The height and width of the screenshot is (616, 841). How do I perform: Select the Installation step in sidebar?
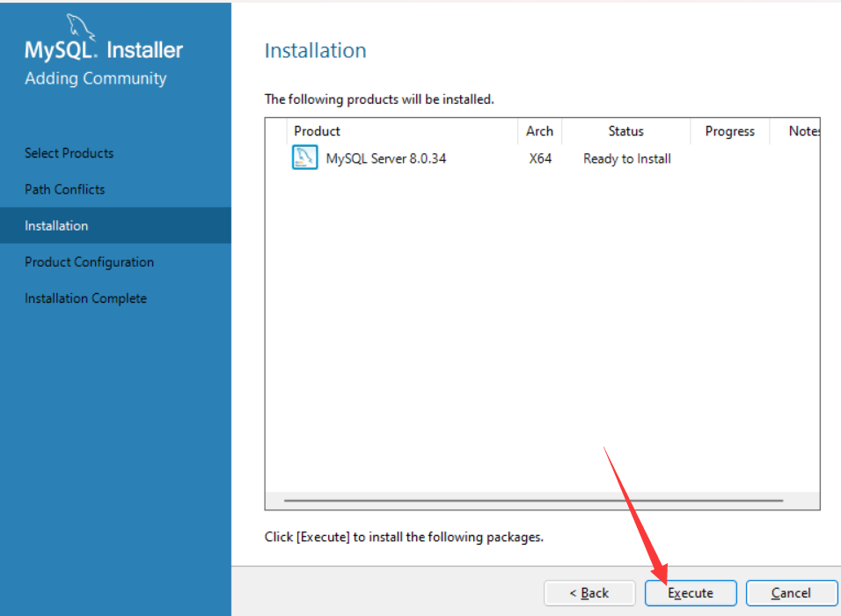[x=115, y=225]
